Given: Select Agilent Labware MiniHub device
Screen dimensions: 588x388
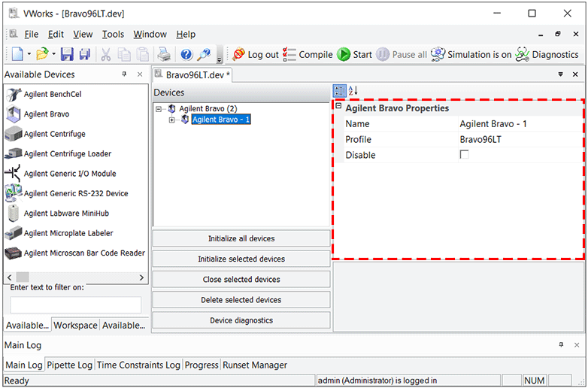Looking at the screenshot, I should pos(66,214).
